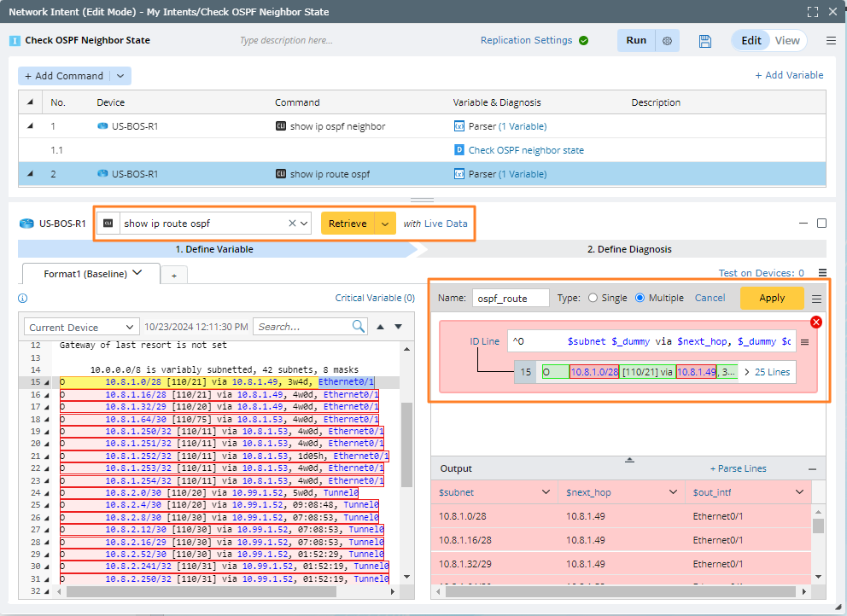
Task: Select the Single type radio button
Action: click(x=593, y=298)
